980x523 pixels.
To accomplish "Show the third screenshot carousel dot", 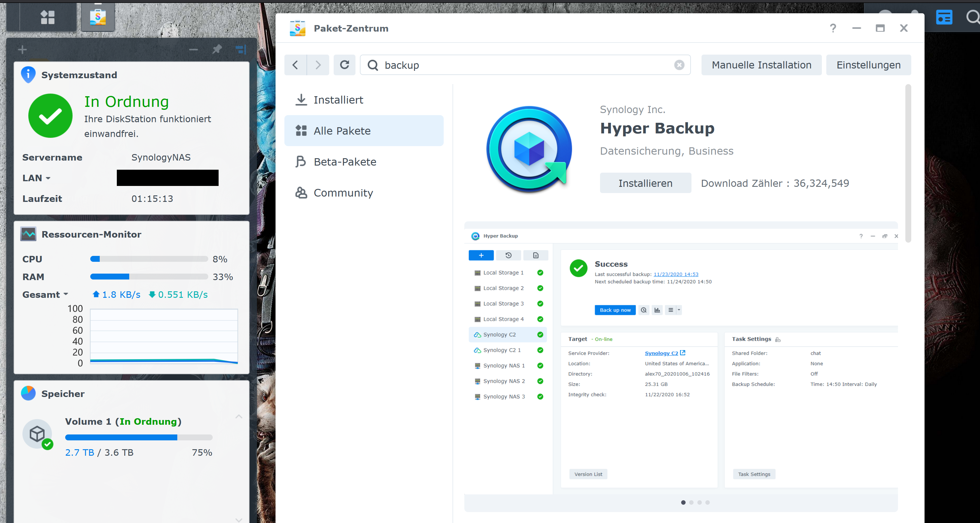I will [699, 502].
